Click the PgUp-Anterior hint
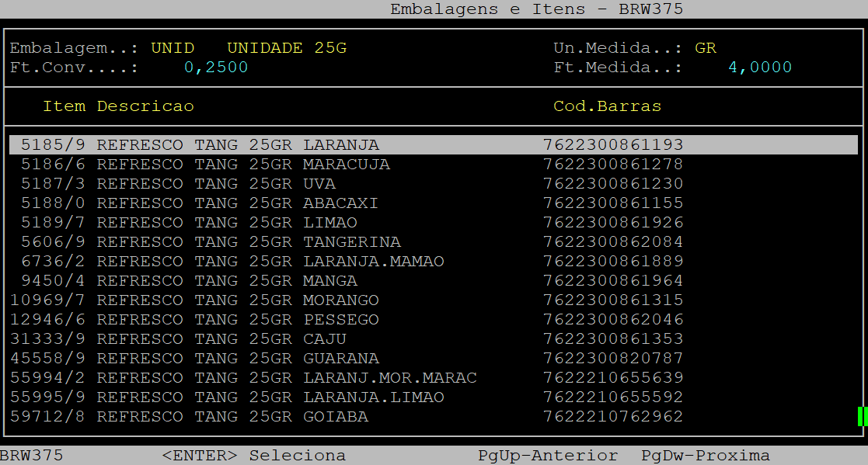The height and width of the screenshot is (465, 868). (x=548, y=456)
